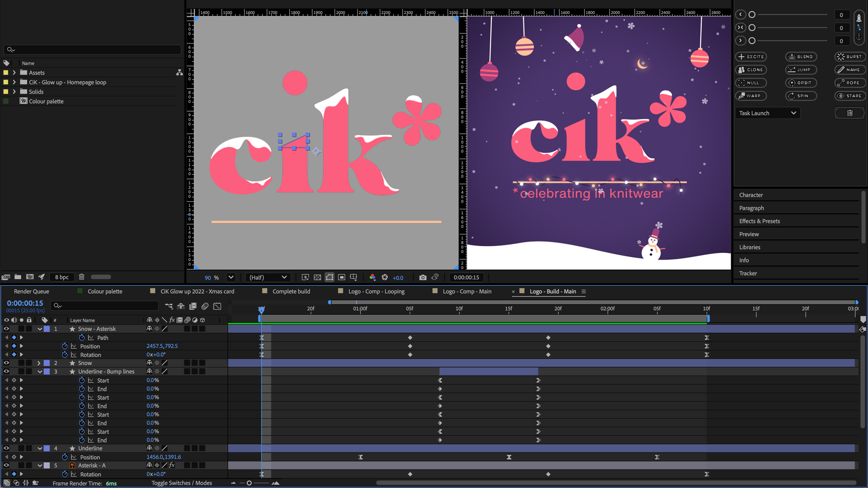This screenshot has width=868, height=488.
Task: Enable motion blur switch in timeline header
Action: click(x=205, y=306)
